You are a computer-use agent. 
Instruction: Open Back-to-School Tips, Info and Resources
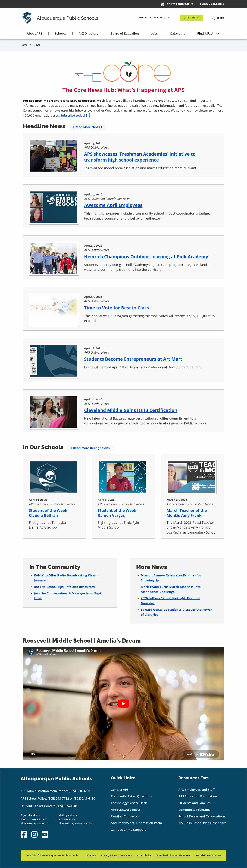click(64, 587)
